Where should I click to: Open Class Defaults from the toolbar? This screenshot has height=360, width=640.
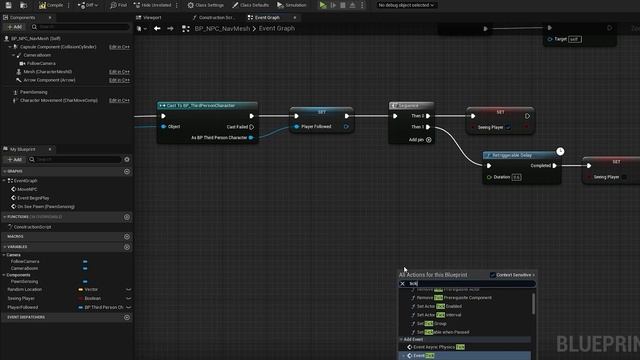250,5
